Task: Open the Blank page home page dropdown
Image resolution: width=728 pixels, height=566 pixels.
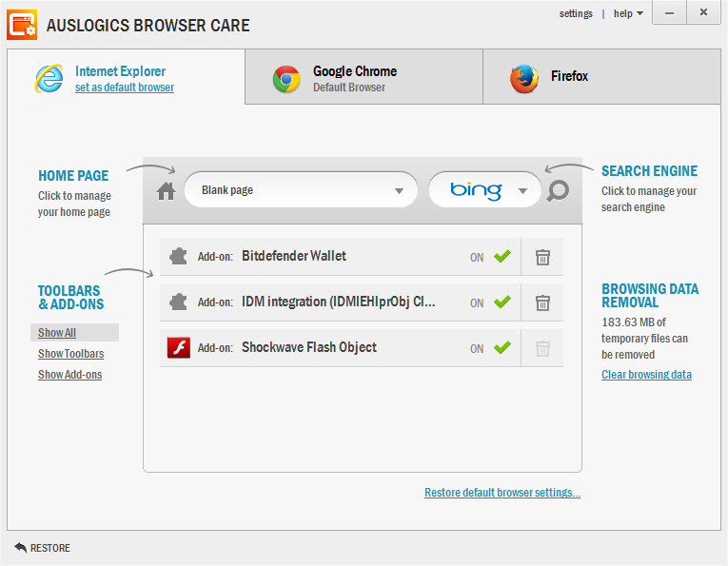Action: tap(301, 190)
